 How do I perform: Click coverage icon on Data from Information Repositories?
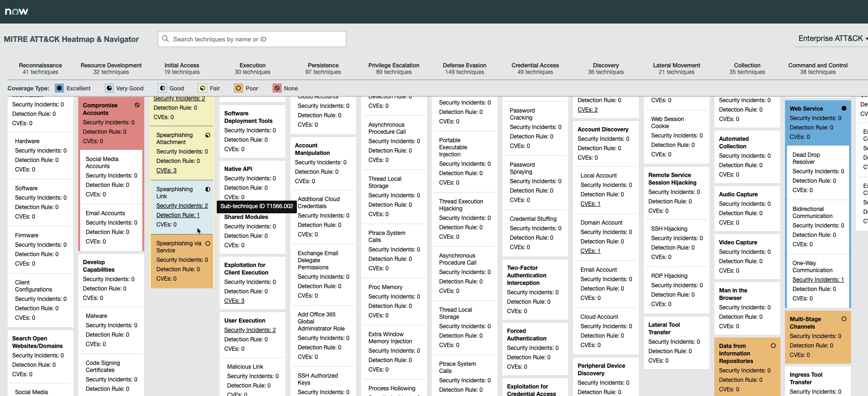773,346
